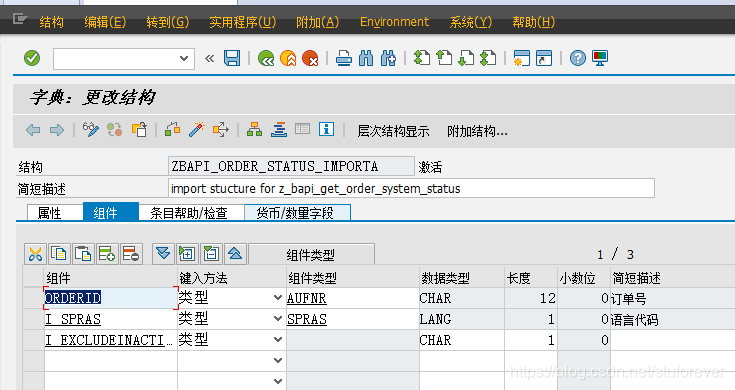Viewport: 735px width, 390px height.
Task: Click the Save floppy disk icon
Action: [x=232, y=59]
